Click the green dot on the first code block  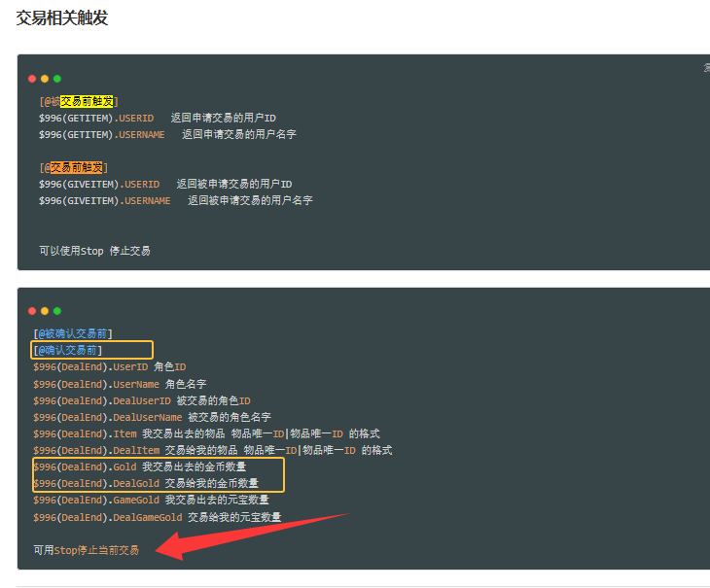57,78
